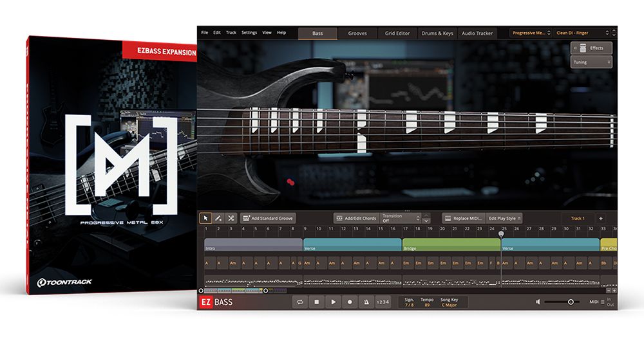Select the Intro song part
This screenshot has height=337, width=644.
tap(253, 245)
